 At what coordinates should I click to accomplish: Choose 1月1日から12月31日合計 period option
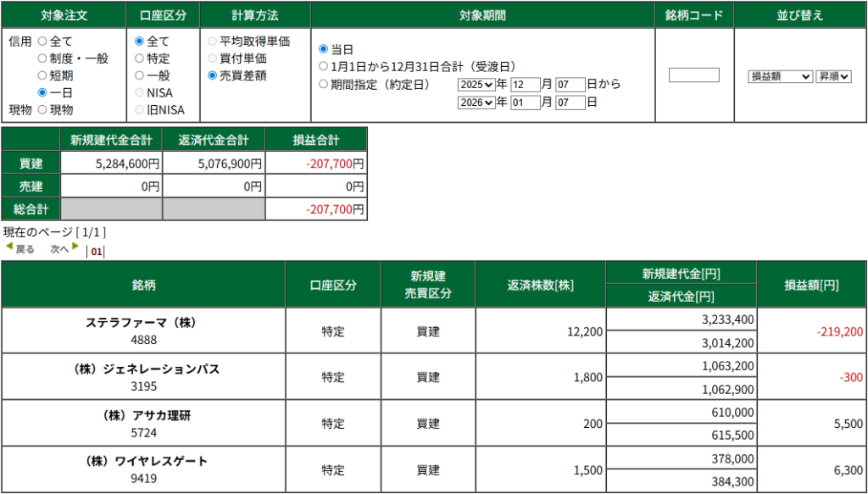pos(323,66)
